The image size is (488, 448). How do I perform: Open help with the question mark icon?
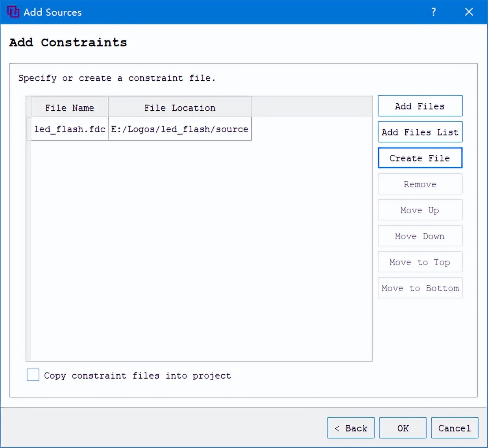[x=433, y=12]
